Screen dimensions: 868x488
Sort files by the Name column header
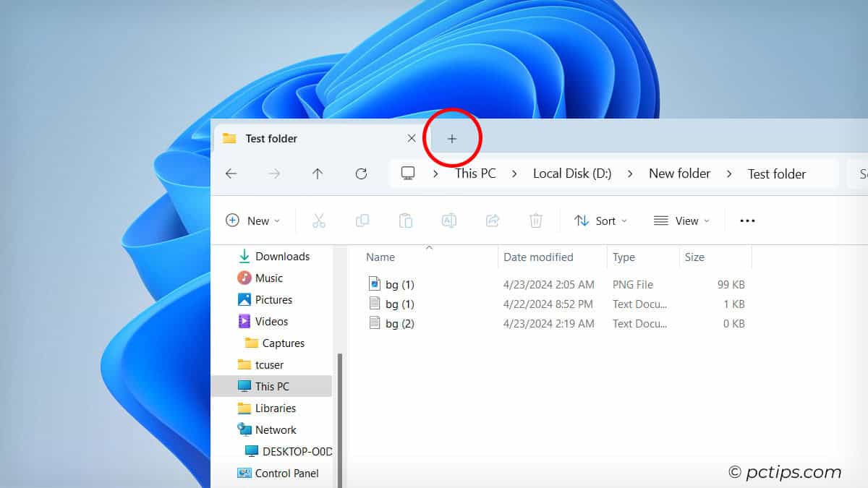380,257
